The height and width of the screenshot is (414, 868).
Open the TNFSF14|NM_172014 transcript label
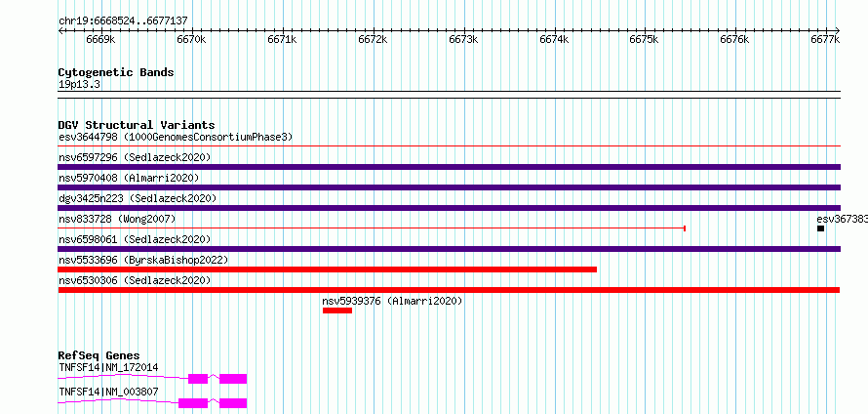pyautogui.click(x=108, y=367)
